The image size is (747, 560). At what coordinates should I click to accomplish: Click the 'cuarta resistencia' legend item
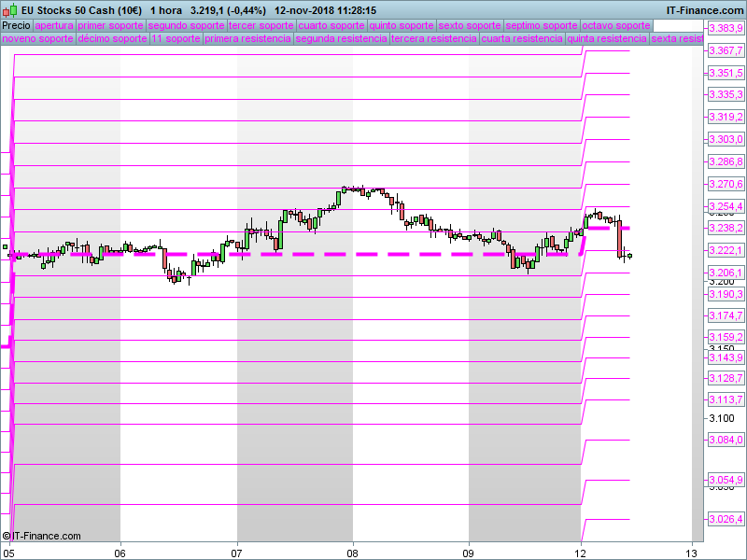coord(521,39)
